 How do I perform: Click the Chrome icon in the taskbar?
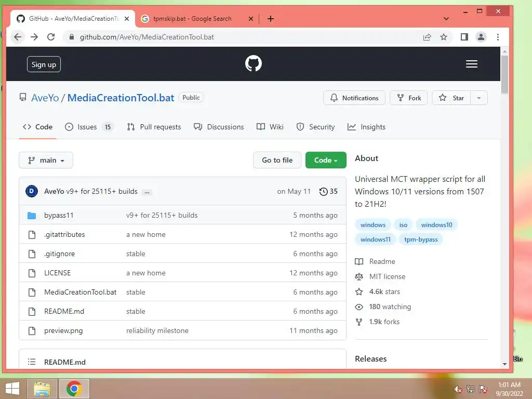pyautogui.click(x=74, y=389)
